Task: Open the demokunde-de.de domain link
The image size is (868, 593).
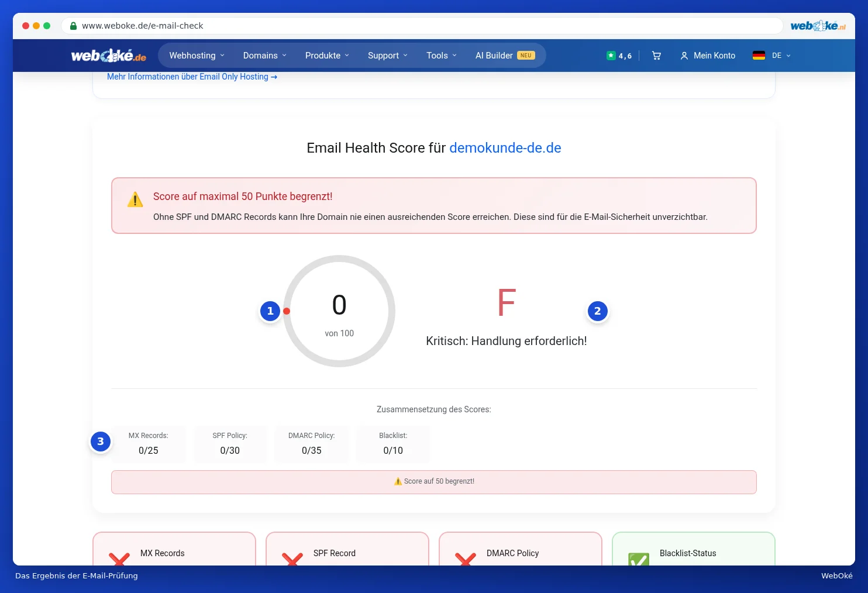Action: (x=505, y=148)
